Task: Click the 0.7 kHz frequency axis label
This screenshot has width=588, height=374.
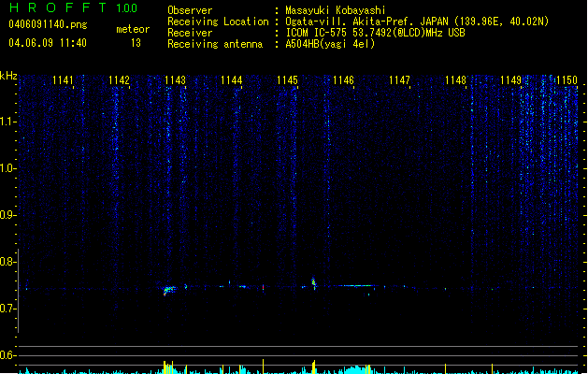Action: click(7, 309)
